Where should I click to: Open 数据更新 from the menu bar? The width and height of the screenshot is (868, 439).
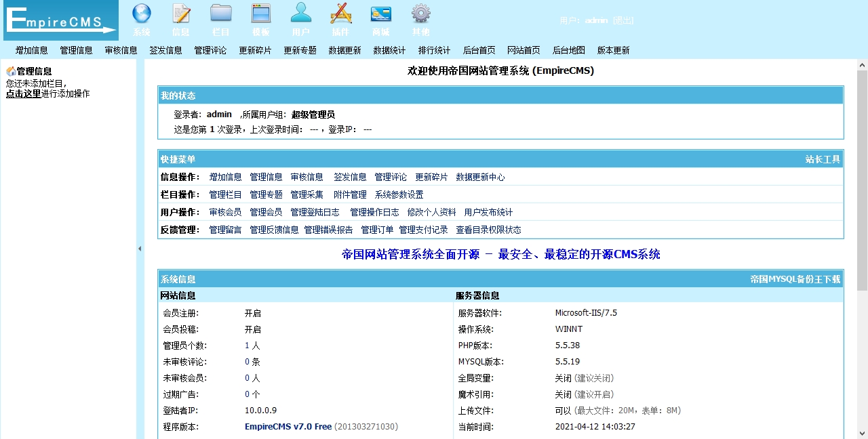pyautogui.click(x=345, y=50)
